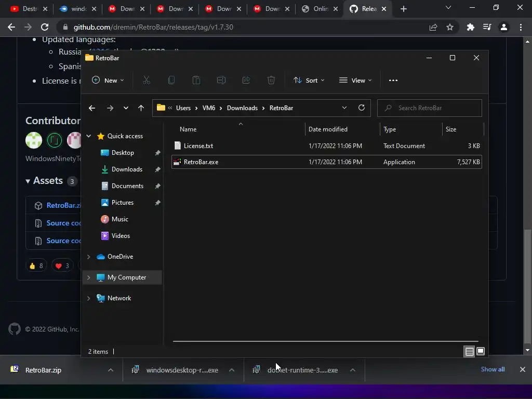Select Desktop in Quick access
The height and width of the screenshot is (399, 532).
123,153
